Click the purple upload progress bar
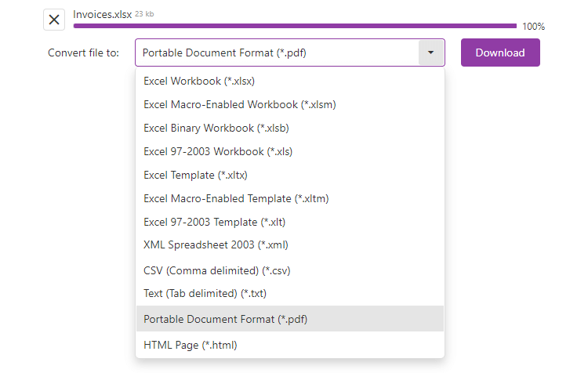This screenshot has height=373, width=588. (x=295, y=26)
